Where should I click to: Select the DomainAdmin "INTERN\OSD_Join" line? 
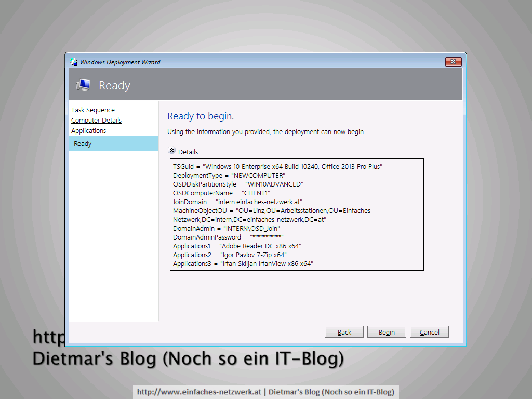227,229
